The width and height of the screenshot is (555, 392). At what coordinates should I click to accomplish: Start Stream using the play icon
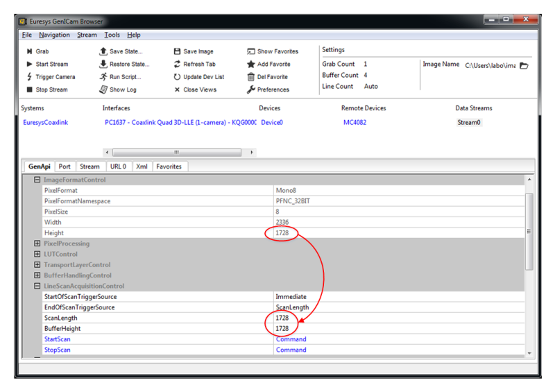[28, 65]
